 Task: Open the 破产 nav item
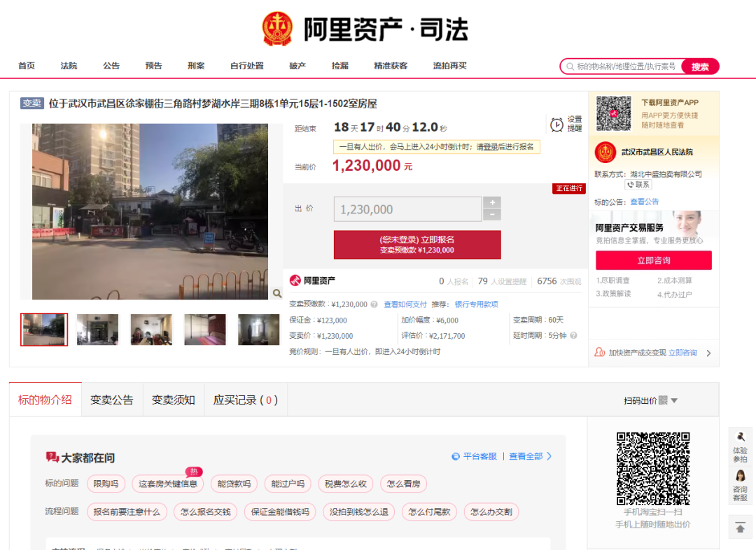(x=297, y=66)
